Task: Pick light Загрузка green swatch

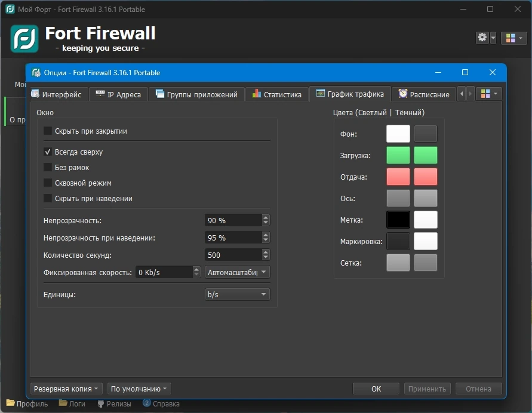Action: (x=398, y=155)
